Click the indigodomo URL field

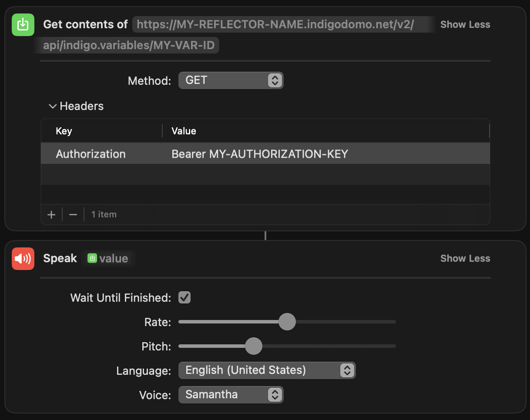[x=235, y=35]
